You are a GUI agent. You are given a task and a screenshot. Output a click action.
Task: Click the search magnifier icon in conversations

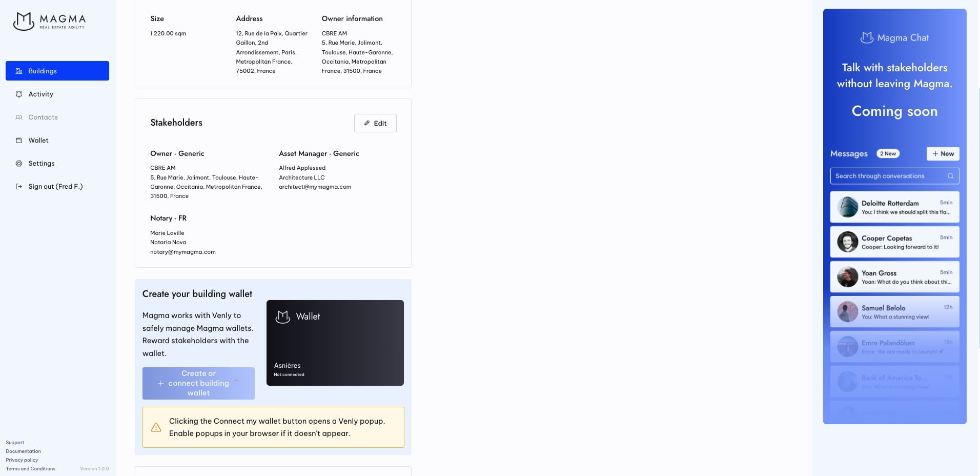pyautogui.click(x=950, y=176)
